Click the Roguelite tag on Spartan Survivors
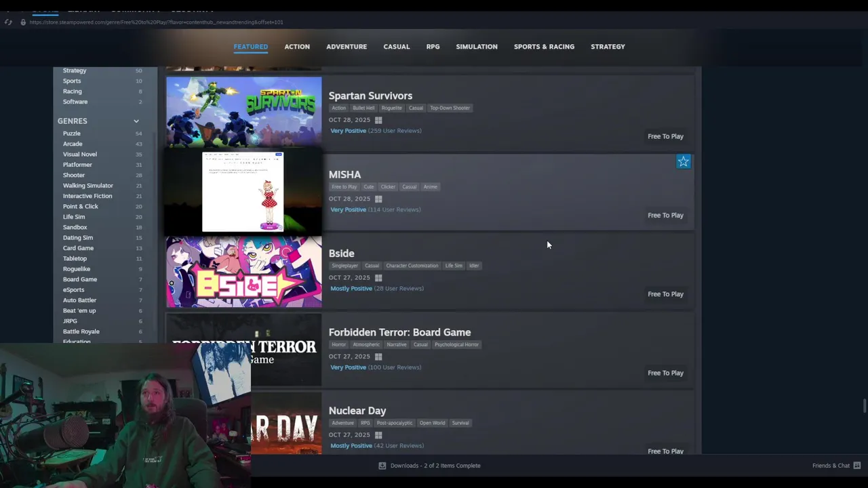This screenshot has width=868, height=488. [391, 108]
